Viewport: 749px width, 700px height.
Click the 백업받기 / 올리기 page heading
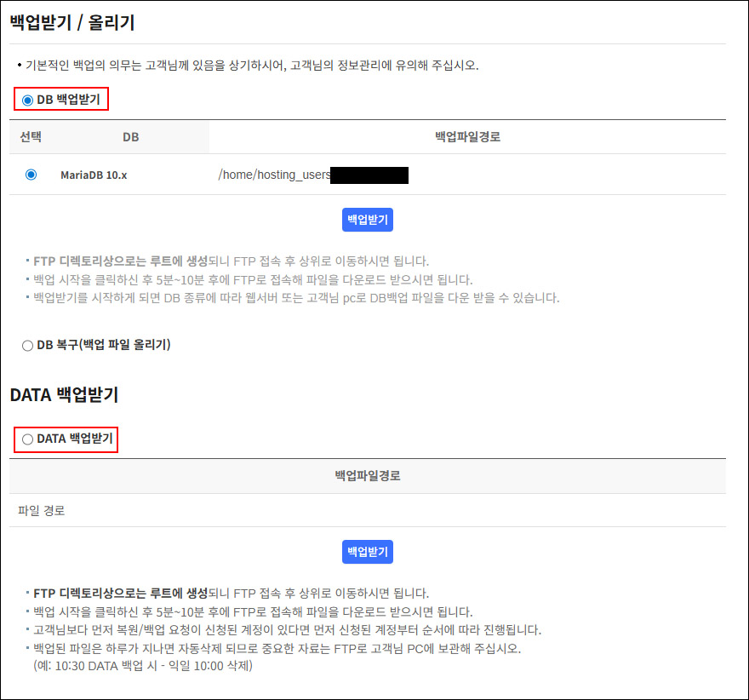[x=72, y=22]
